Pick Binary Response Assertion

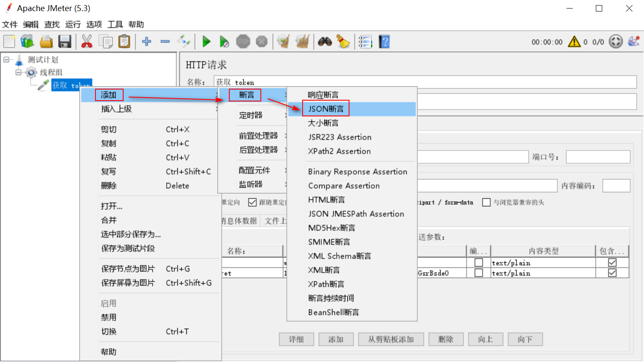[352, 171]
